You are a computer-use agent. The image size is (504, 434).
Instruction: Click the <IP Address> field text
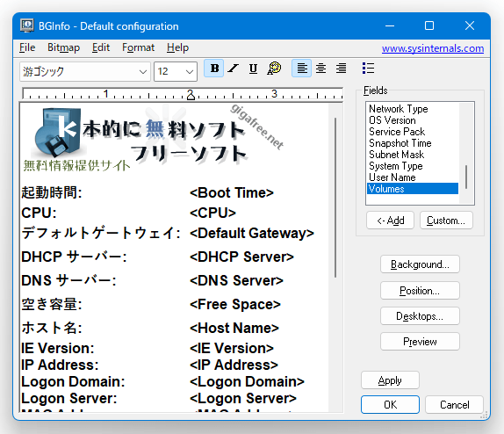click(x=234, y=365)
